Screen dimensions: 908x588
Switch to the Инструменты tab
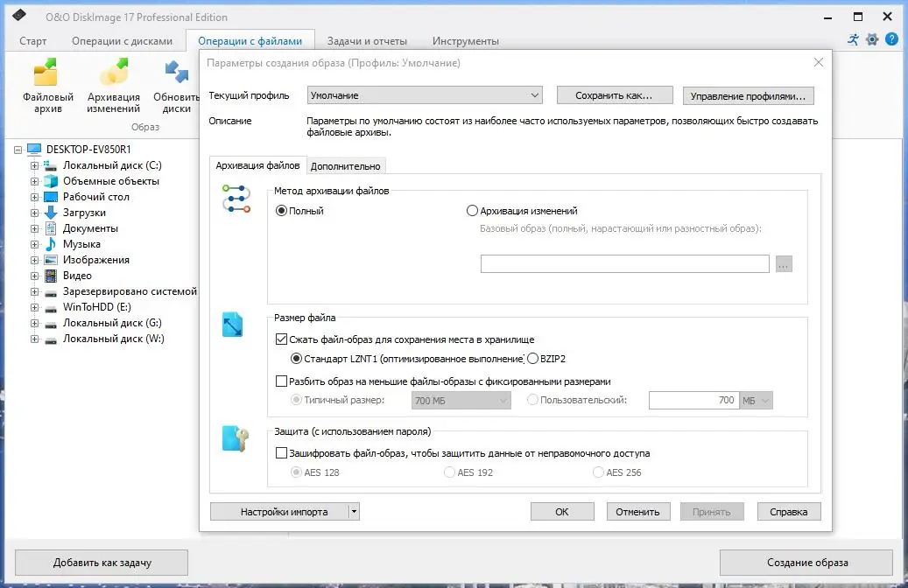click(x=466, y=41)
